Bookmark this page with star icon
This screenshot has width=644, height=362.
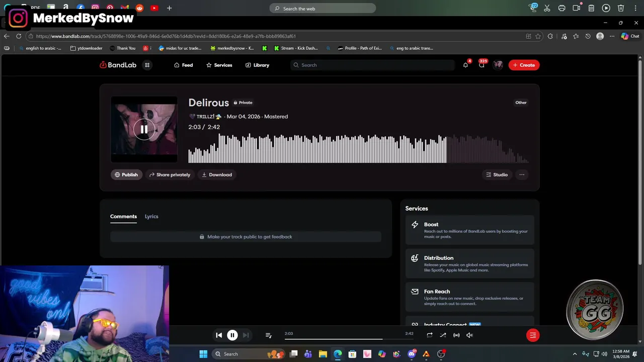(x=538, y=36)
